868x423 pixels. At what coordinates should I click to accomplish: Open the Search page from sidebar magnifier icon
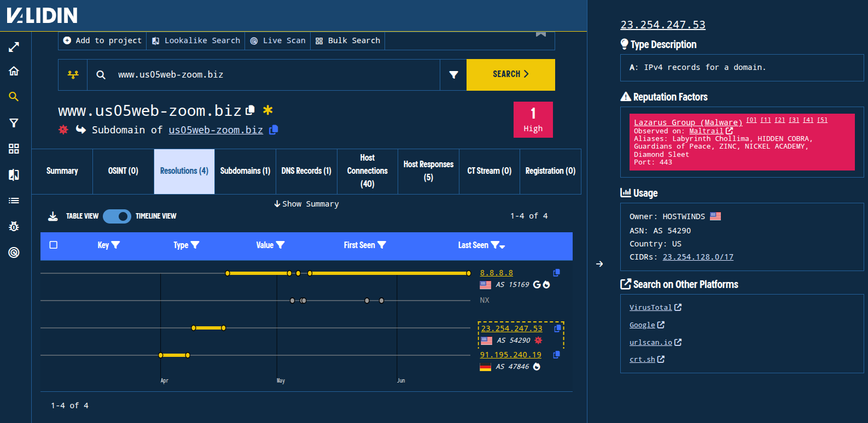(14, 97)
